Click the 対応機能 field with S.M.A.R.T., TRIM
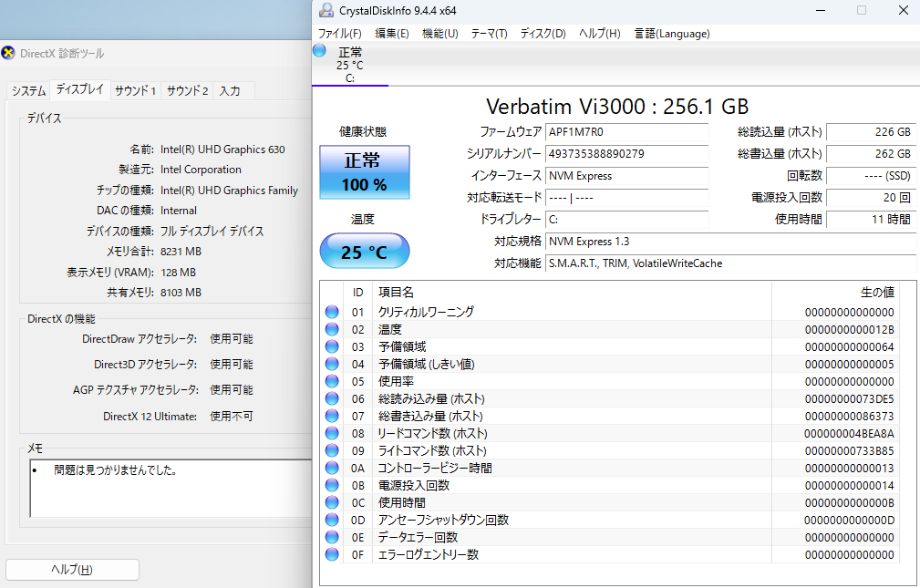Screen dimensions: 920x588 pos(730,263)
